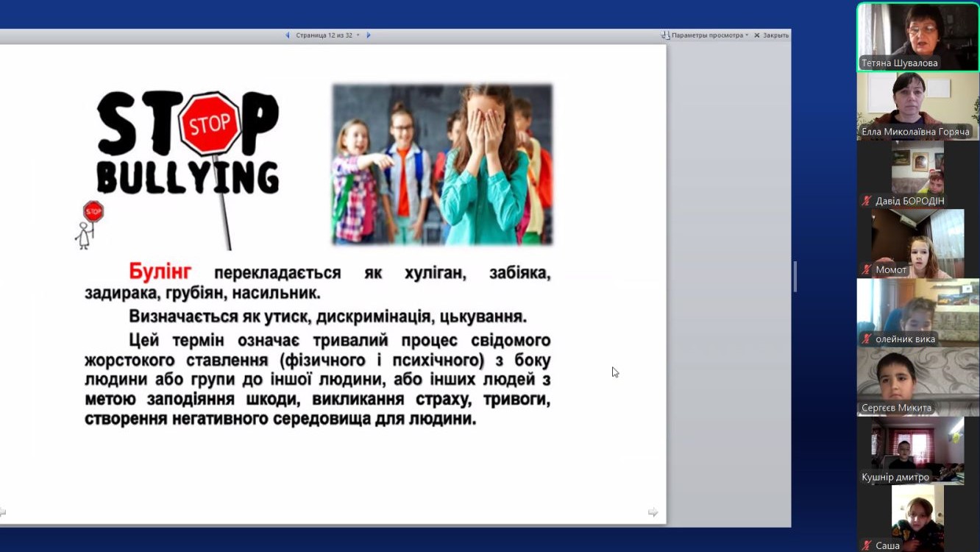Click the muted mic icon beside Давід БОРОДІН
980x552 pixels.
[x=867, y=201]
